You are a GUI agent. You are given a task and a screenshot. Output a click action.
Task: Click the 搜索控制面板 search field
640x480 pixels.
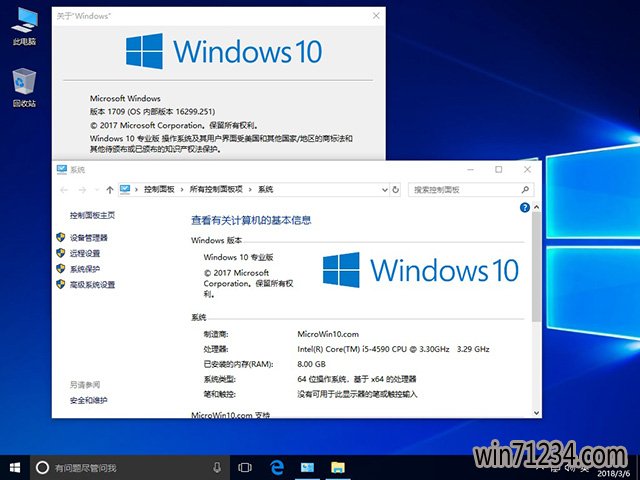pyautogui.click(x=471, y=190)
